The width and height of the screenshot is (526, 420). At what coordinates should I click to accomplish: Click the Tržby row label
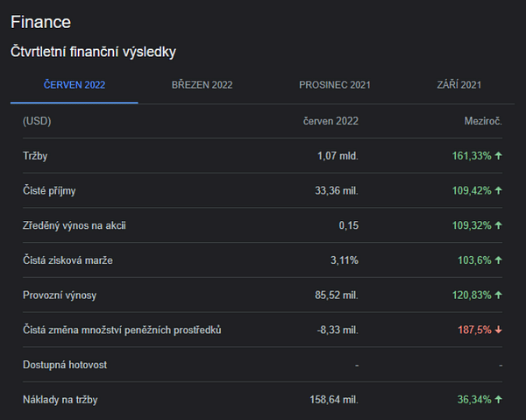coord(35,156)
